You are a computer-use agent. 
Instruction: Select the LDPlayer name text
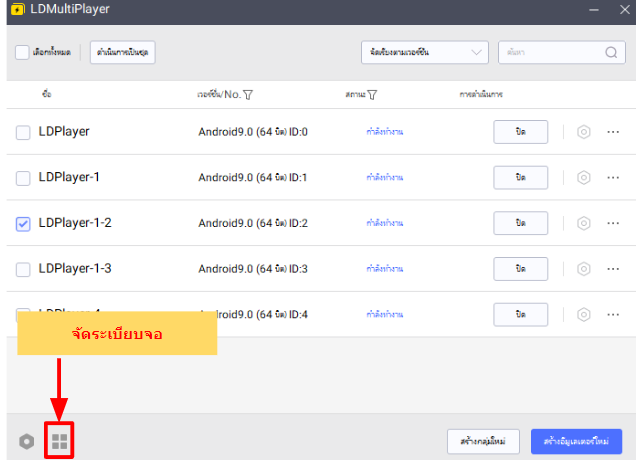[64, 131]
